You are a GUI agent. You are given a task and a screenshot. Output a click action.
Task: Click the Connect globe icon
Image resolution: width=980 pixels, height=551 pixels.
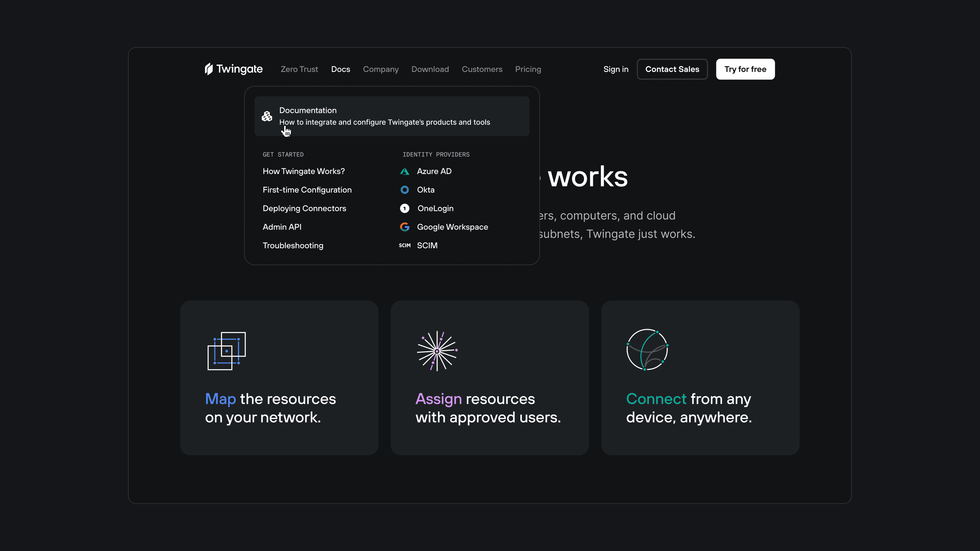tap(647, 350)
